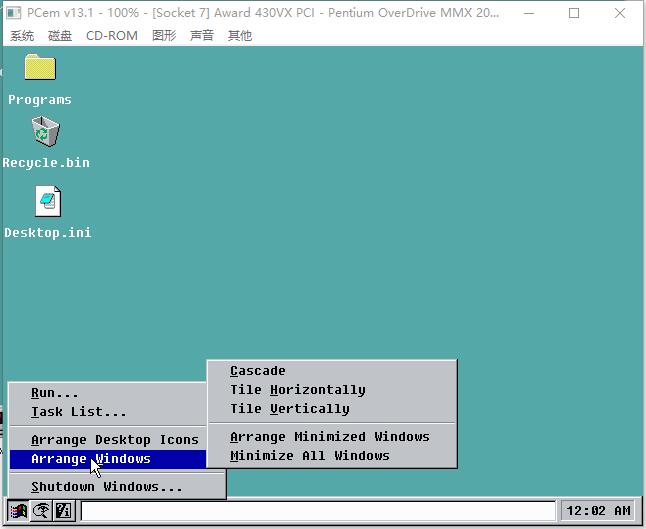Click the Recycle.bin label text
This screenshot has height=529, width=646.
(46, 163)
